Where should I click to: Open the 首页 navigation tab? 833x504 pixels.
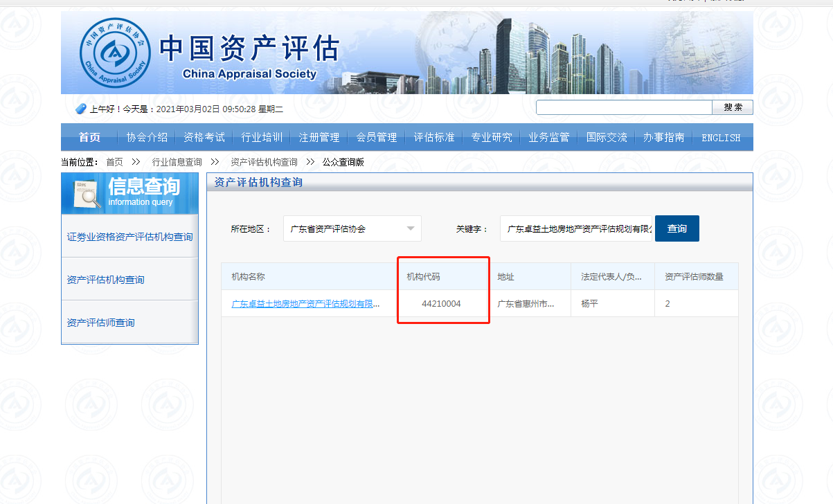tap(89, 137)
